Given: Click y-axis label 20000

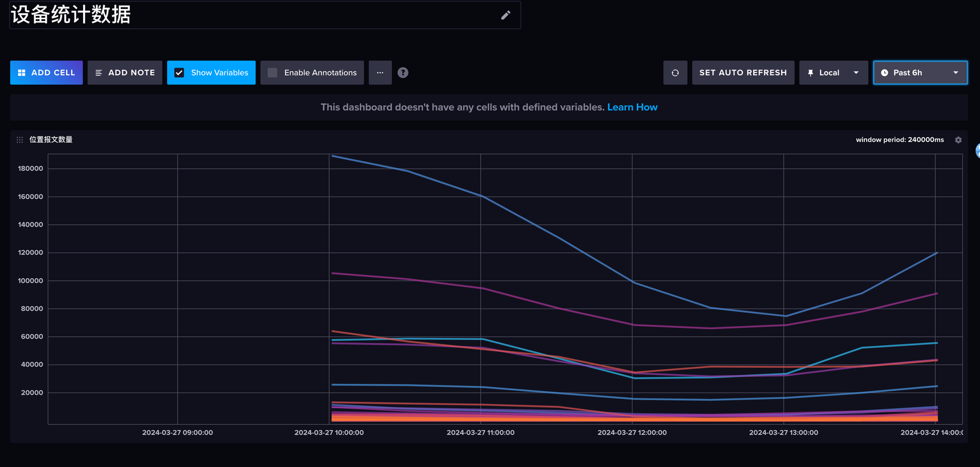Looking at the screenshot, I should [32, 392].
